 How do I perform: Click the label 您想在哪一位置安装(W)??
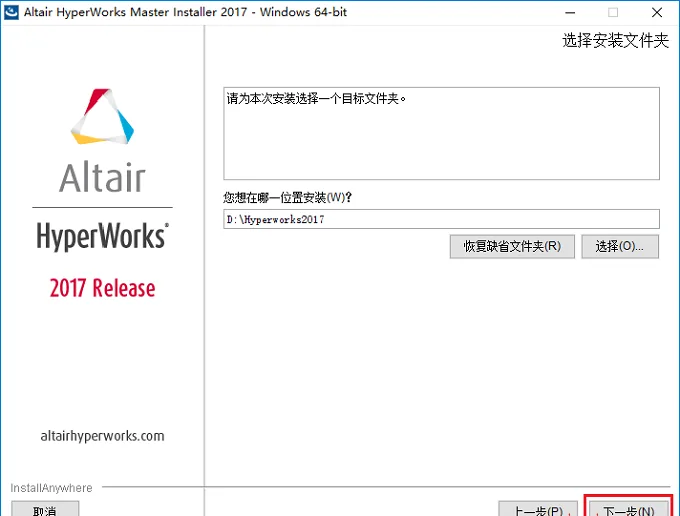(288, 198)
